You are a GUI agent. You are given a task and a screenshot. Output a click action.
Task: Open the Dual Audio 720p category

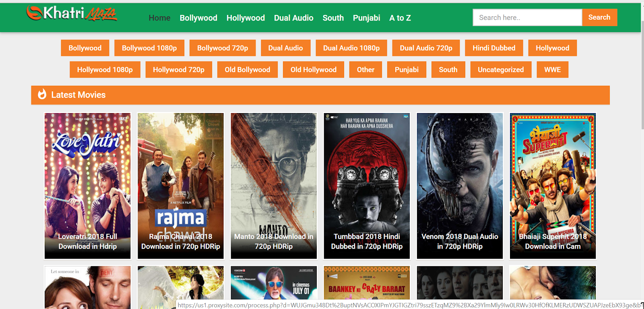[x=426, y=48]
